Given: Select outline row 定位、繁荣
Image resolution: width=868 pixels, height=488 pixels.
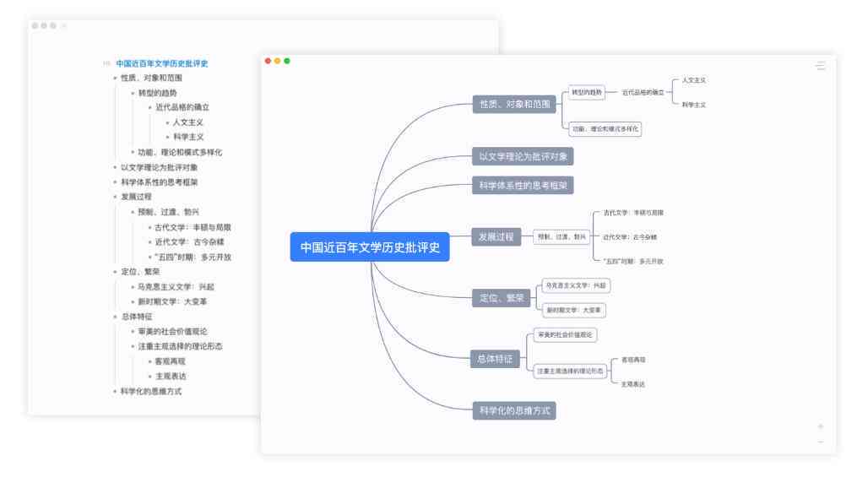Looking at the screenshot, I should [140, 272].
